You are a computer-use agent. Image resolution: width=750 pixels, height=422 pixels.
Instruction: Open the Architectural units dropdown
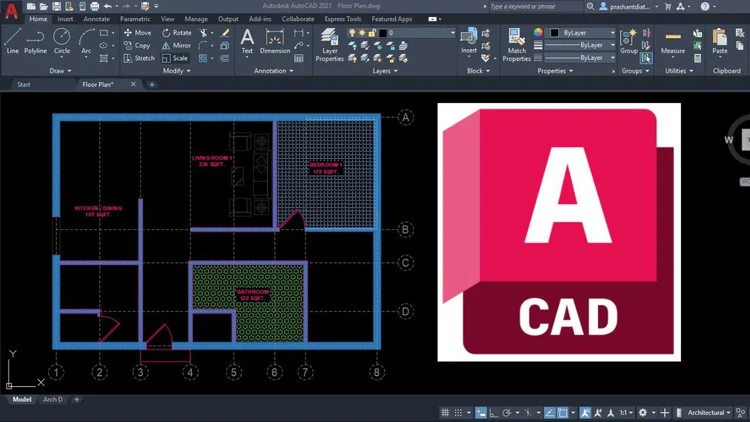point(709,412)
